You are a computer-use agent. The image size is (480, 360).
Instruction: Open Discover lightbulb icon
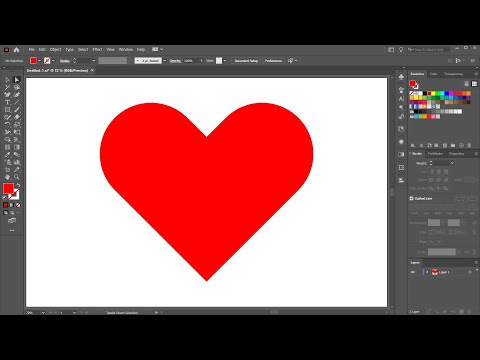401,50
